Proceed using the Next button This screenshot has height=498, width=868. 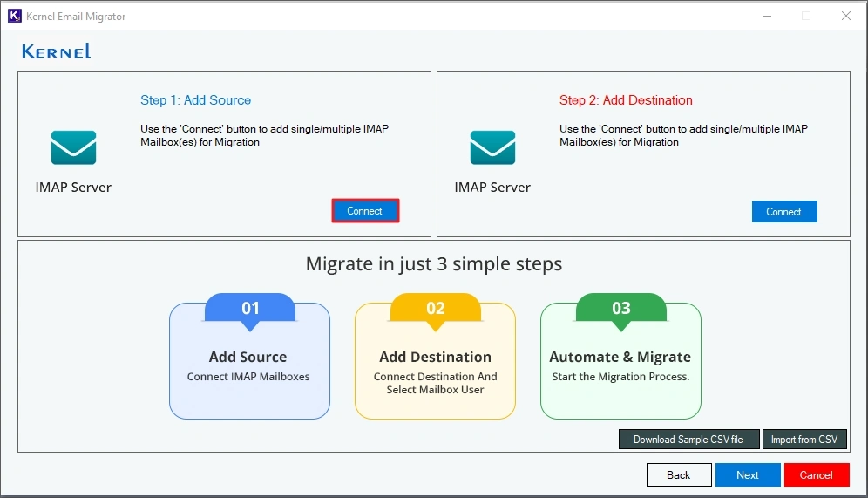(x=748, y=474)
